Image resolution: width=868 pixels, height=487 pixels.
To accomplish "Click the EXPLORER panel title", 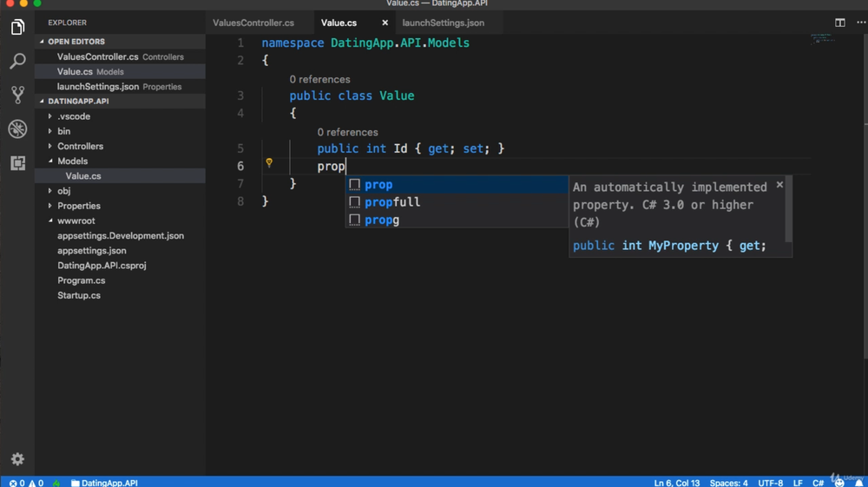I will tap(67, 23).
